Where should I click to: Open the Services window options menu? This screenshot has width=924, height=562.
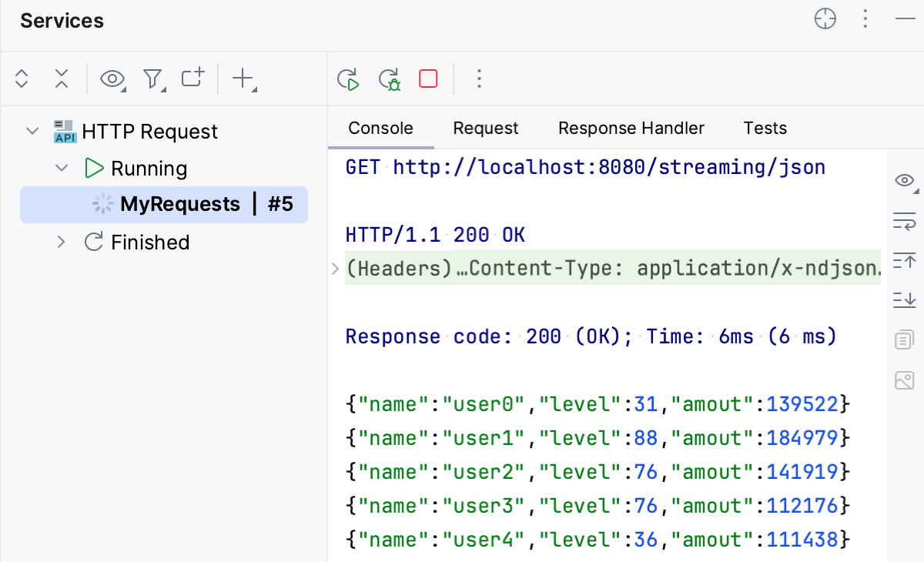[865, 19]
